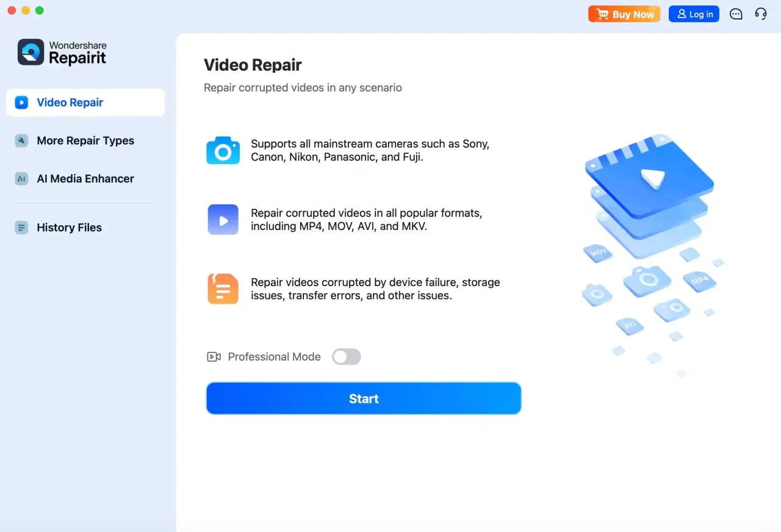Enable the Professional Mode switch
The height and width of the screenshot is (532, 781).
tap(347, 357)
